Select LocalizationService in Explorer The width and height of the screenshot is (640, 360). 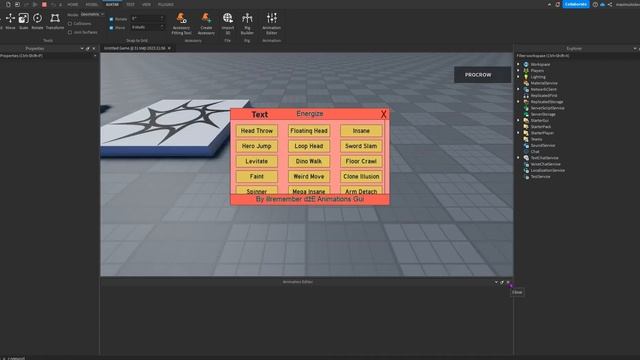pos(547,170)
